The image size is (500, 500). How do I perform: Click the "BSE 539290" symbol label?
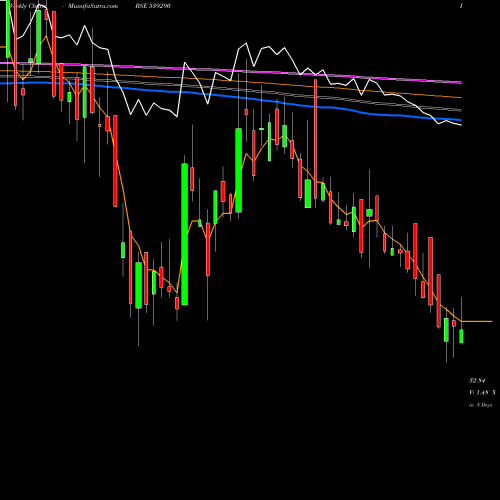[153, 6]
